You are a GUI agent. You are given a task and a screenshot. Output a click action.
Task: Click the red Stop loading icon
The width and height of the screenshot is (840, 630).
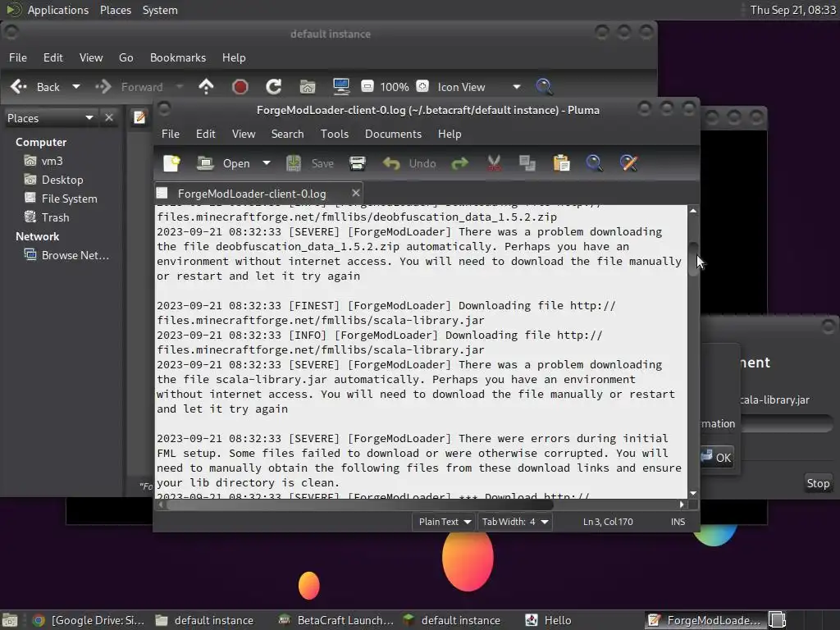[240, 87]
